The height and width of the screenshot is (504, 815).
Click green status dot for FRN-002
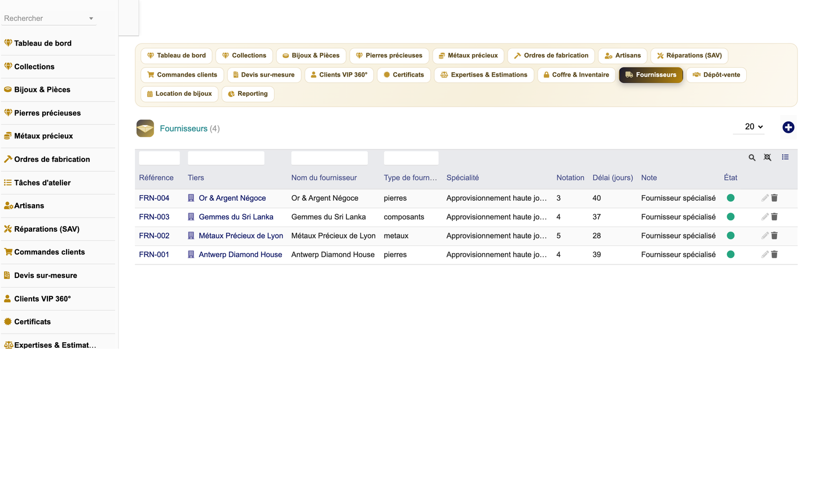click(730, 236)
